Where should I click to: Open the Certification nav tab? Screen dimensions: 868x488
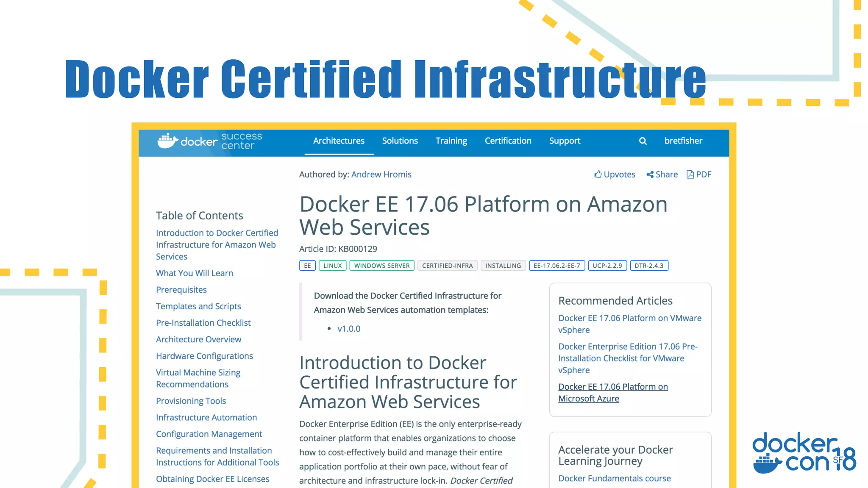(x=508, y=141)
